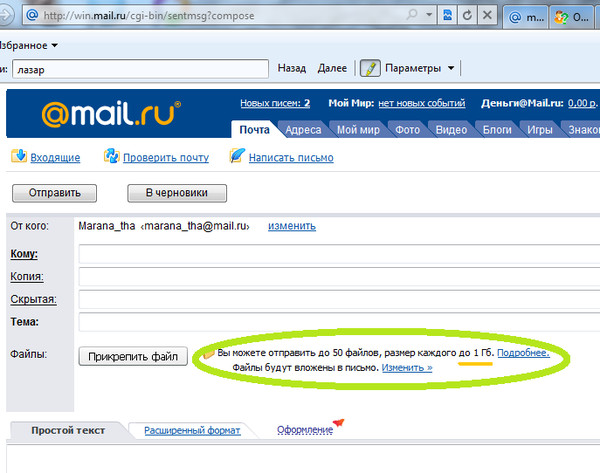This screenshot has width=600, height=473.
Task: Refresh the page with reload icon
Action: coord(467,15)
